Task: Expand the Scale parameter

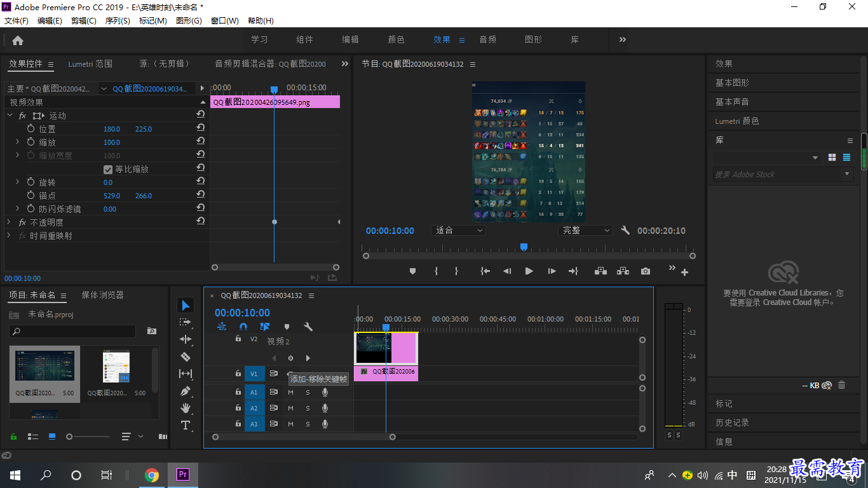Action: pyautogui.click(x=17, y=142)
